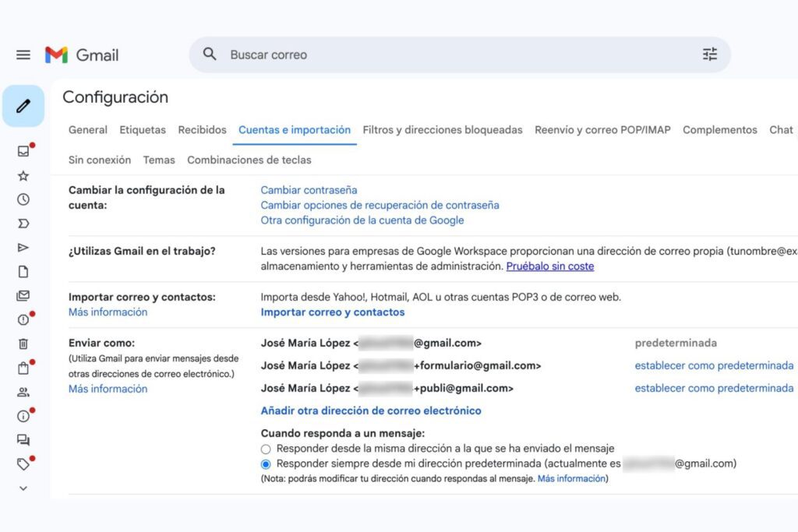The image size is (798, 532).
Task: Open the Spam warning icon
Action: pos(23,319)
